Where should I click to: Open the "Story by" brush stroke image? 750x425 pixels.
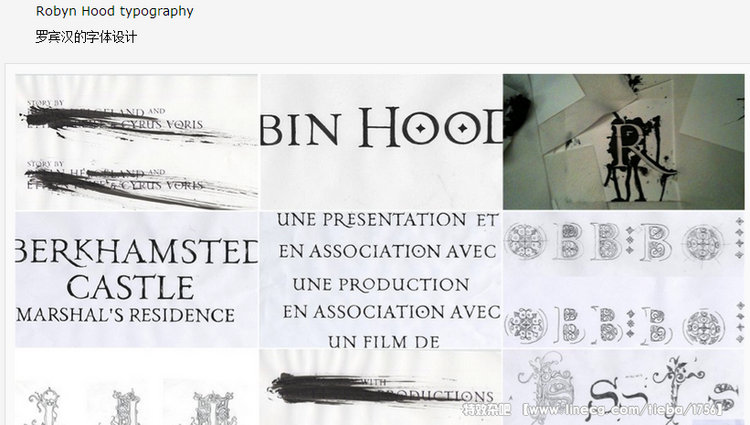point(136,142)
